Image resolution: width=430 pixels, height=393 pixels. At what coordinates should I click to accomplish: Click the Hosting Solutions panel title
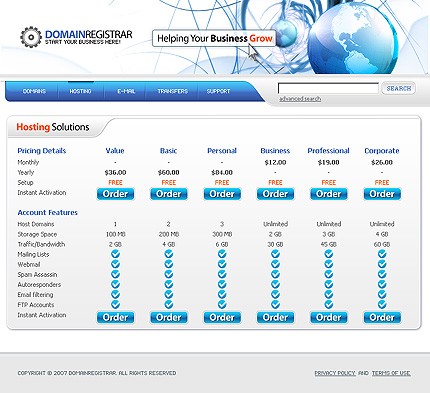click(x=53, y=127)
